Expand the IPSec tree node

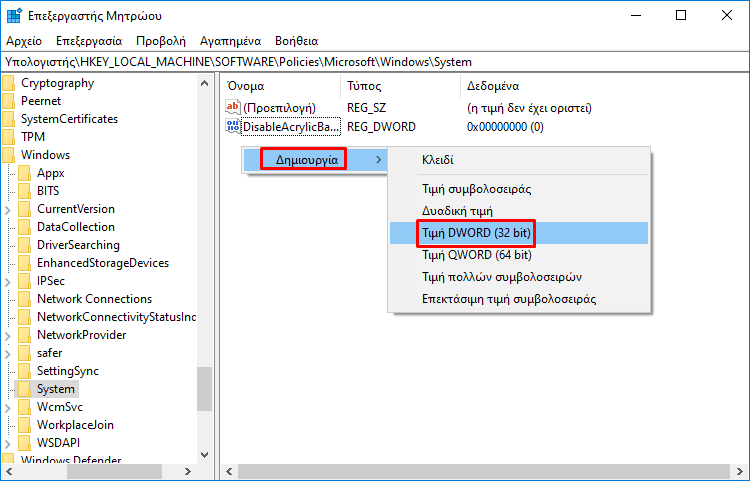pyautogui.click(x=8, y=282)
